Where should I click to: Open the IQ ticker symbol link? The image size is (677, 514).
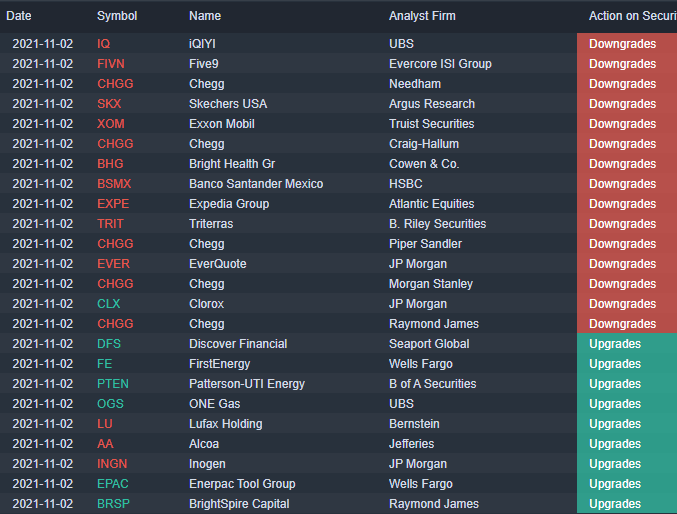[104, 44]
